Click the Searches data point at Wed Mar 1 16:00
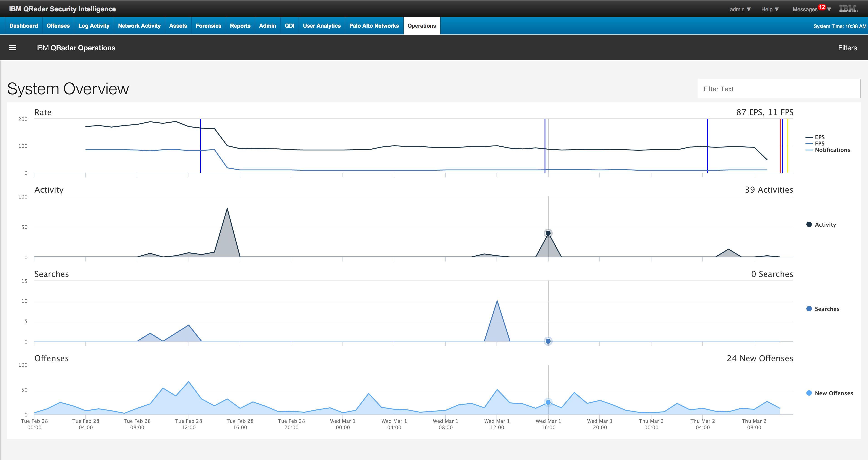The width and height of the screenshot is (868, 460). tap(548, 341)
